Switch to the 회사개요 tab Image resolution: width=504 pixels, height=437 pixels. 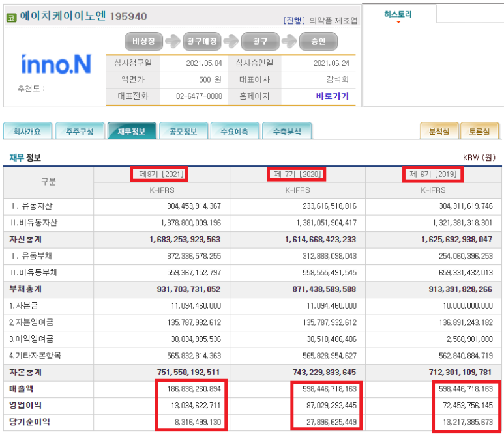pyautogui.click(x=27, y=131)
